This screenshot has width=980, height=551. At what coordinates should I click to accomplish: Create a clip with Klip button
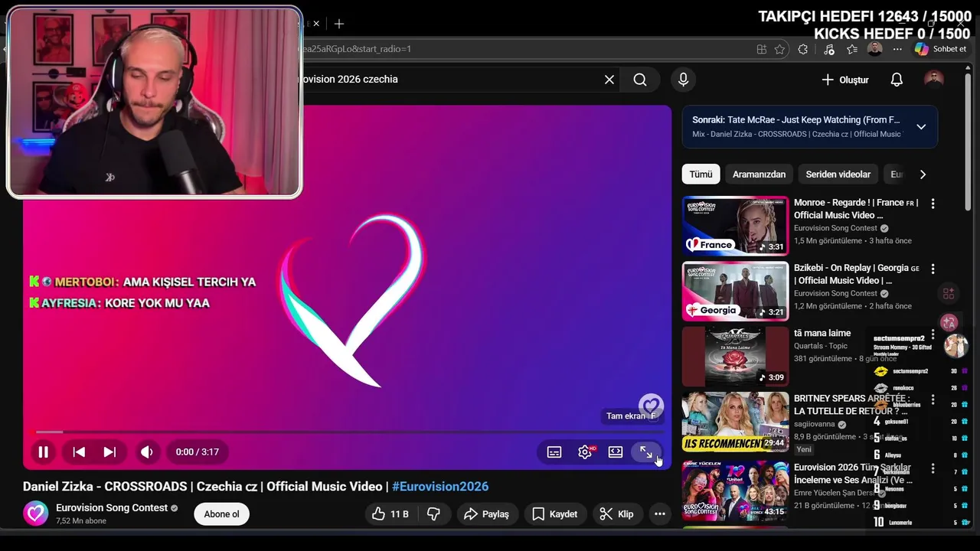click(x=616, y=514)
